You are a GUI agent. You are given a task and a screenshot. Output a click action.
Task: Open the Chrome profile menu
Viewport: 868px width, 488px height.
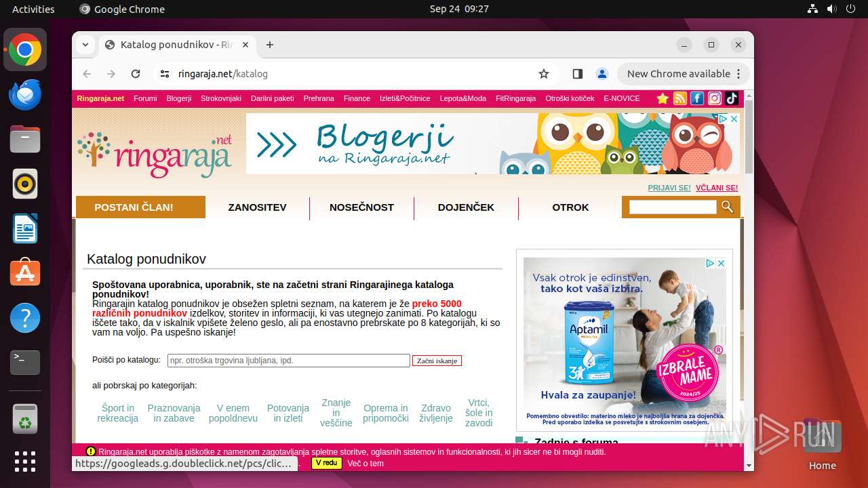(x=601, y=74)
